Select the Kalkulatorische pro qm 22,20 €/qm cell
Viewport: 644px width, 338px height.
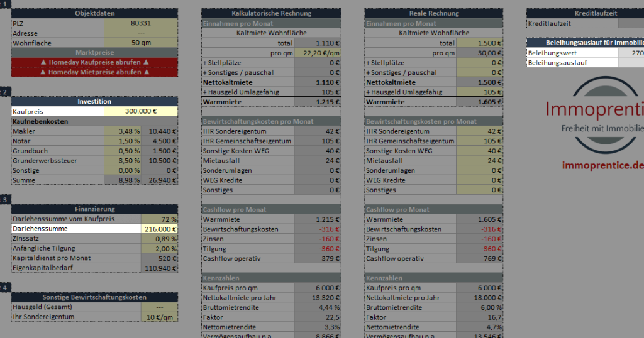[317, 53]
